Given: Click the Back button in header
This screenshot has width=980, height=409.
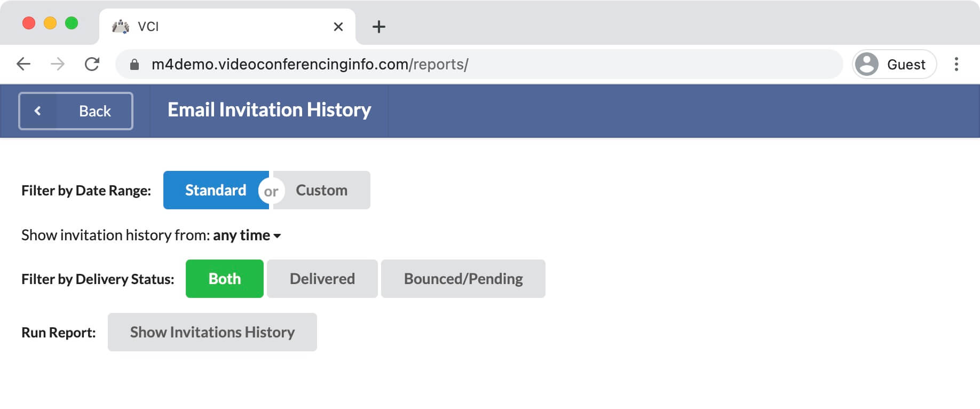Looking at the screenshot, I should pyautogui.click(x=76, y=111).
